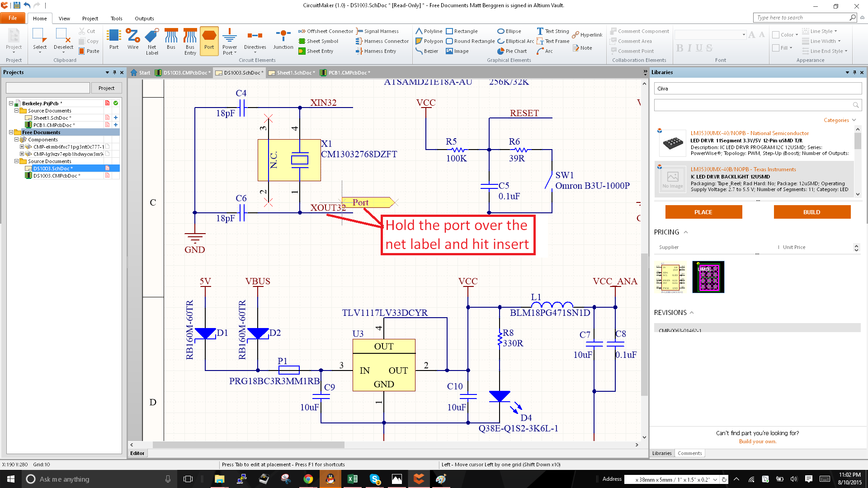The height and width of the screenshot is (488, 868).
Task: Click the Power Port tool
Action: click(230, 42)
